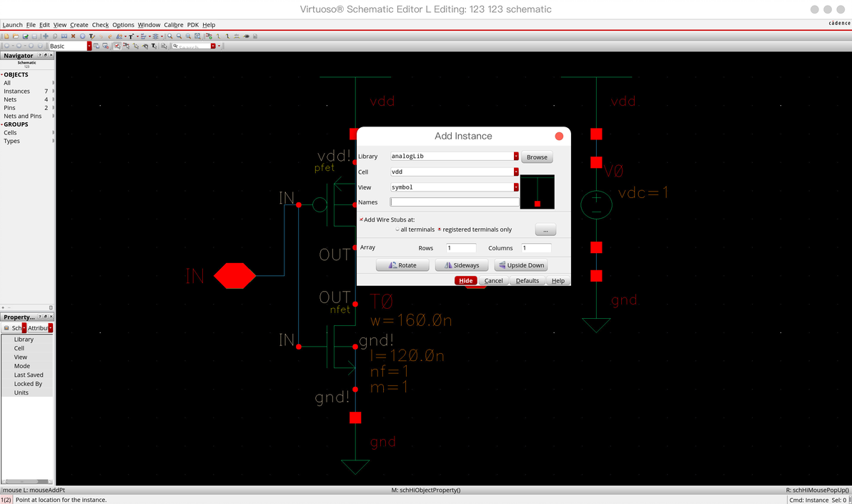Select Types row in Navigator
The height and width of the screenshot is (504, 852).
tap(27, 141)
